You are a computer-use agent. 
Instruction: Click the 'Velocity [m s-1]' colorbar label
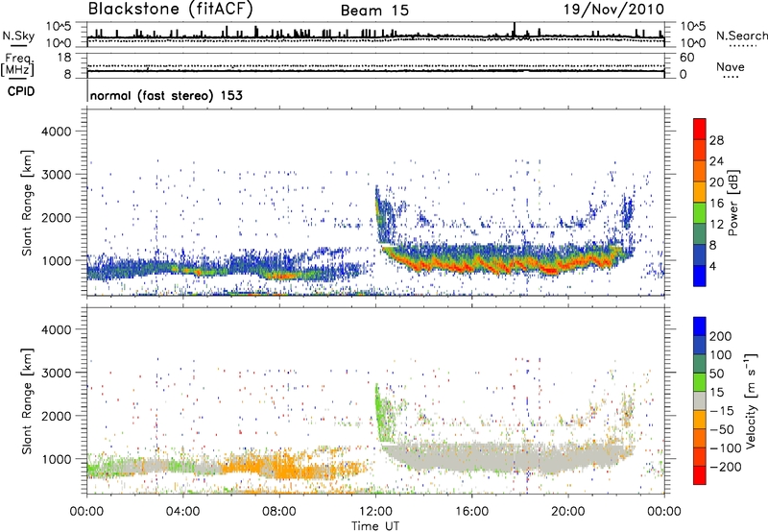point(750,400)
